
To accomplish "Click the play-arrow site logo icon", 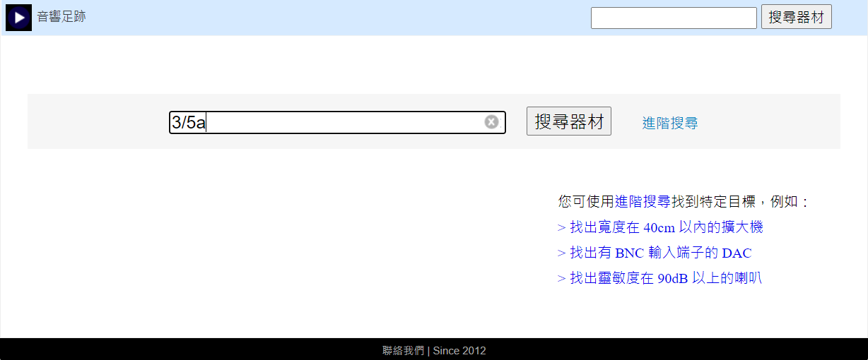I will tap(18, 17).
